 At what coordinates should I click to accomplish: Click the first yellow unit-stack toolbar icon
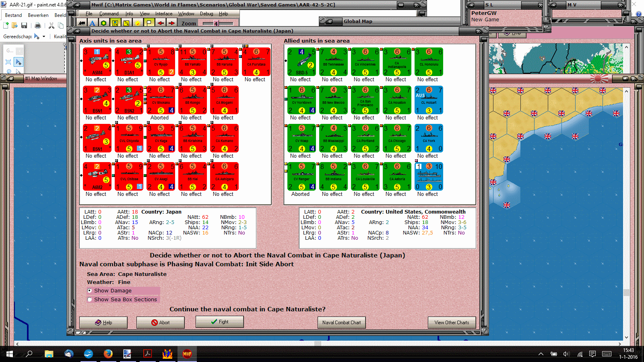point(115,23)
